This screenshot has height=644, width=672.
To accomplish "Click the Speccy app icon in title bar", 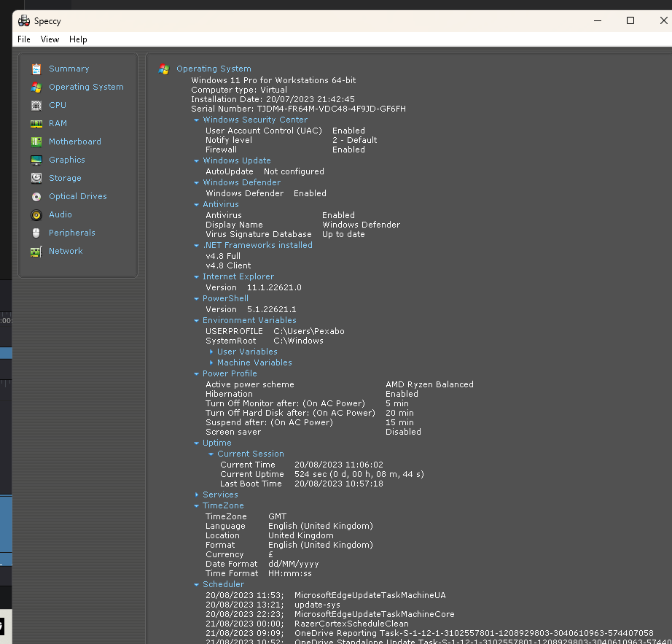I will pos(24,20).
